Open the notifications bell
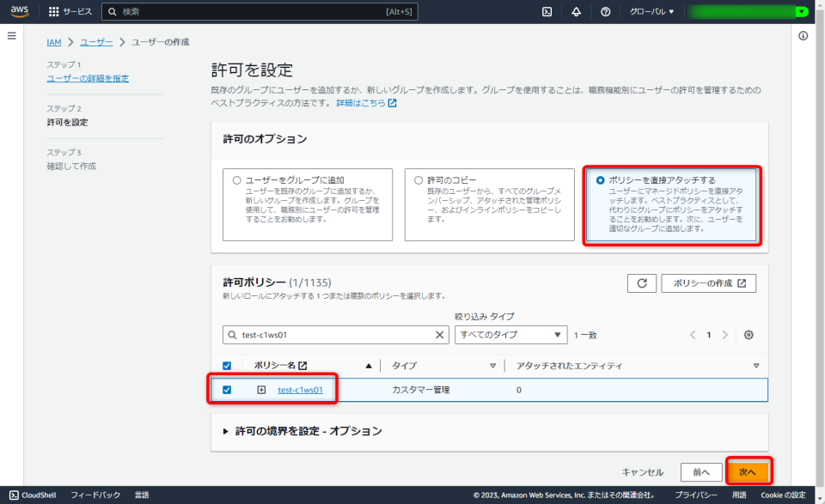The width and height of the screenshot is (825, 504). [576, 12]
